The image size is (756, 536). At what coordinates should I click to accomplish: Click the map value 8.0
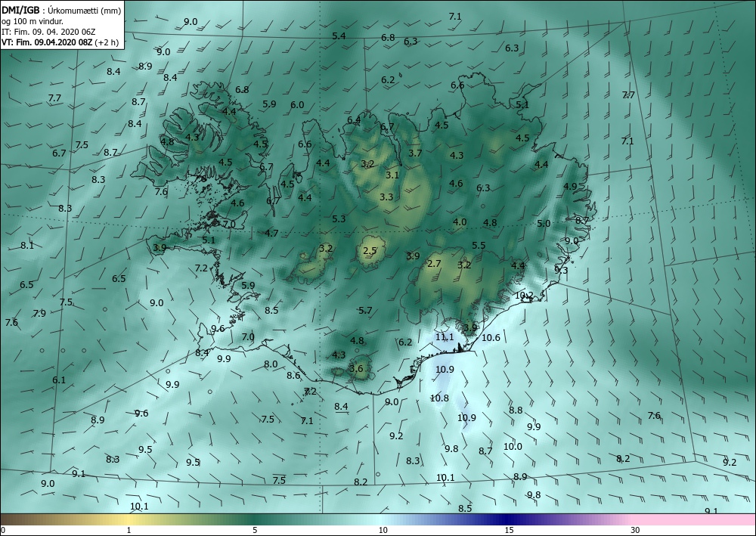(271, 364)
